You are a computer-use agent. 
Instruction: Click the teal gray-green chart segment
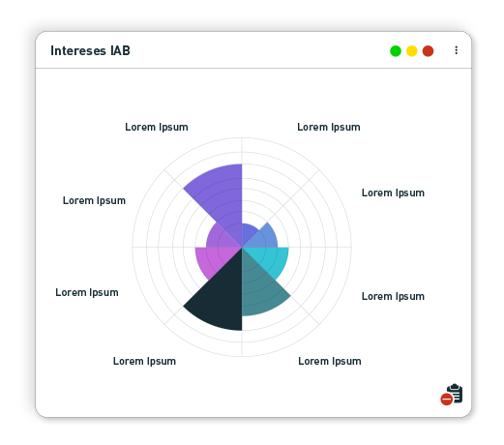(258, 290)
